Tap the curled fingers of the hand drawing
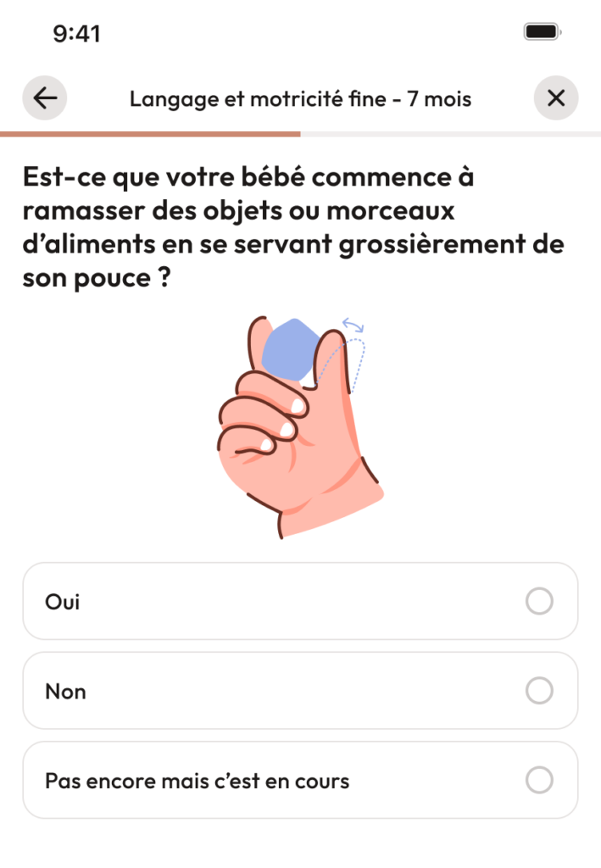 263,415
